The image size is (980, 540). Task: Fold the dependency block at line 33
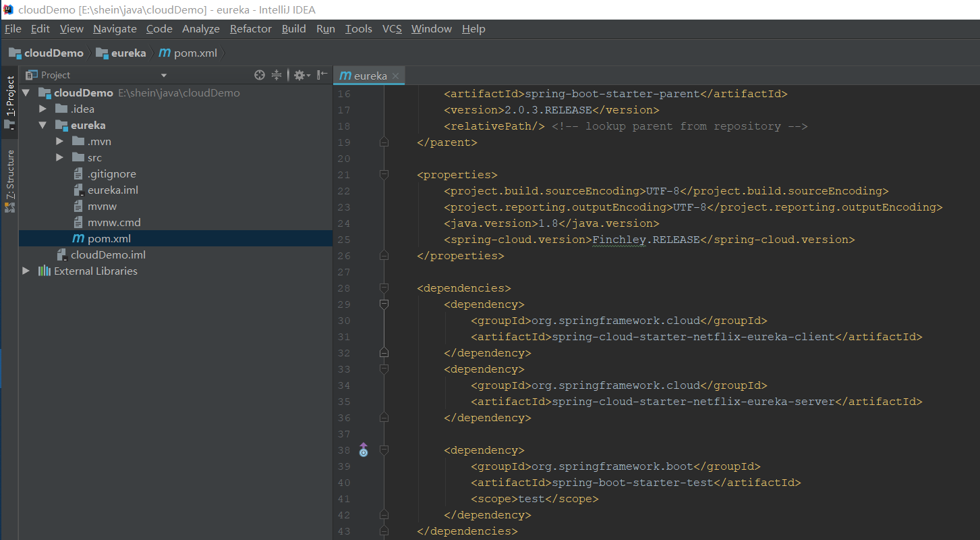(x=384, y=369)
